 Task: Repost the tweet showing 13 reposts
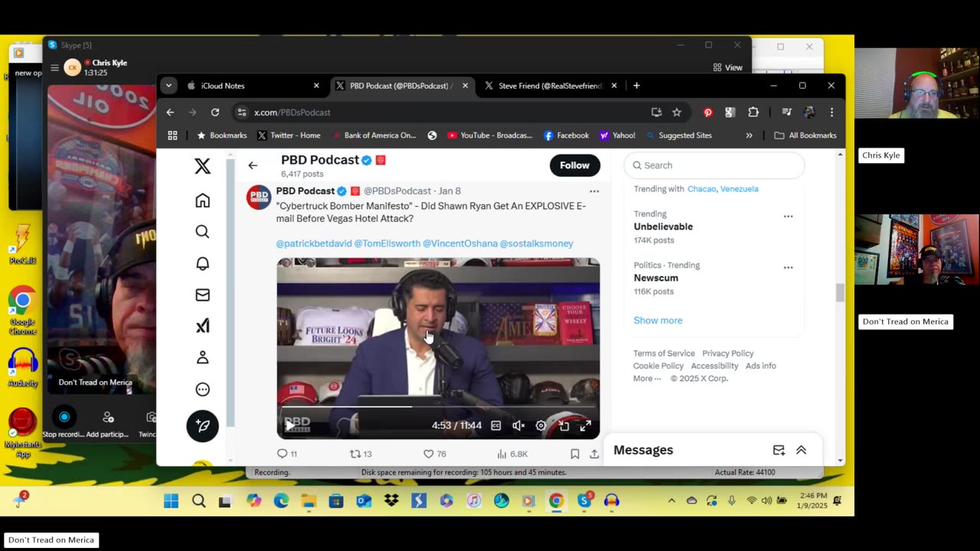[x=361, y=454]
